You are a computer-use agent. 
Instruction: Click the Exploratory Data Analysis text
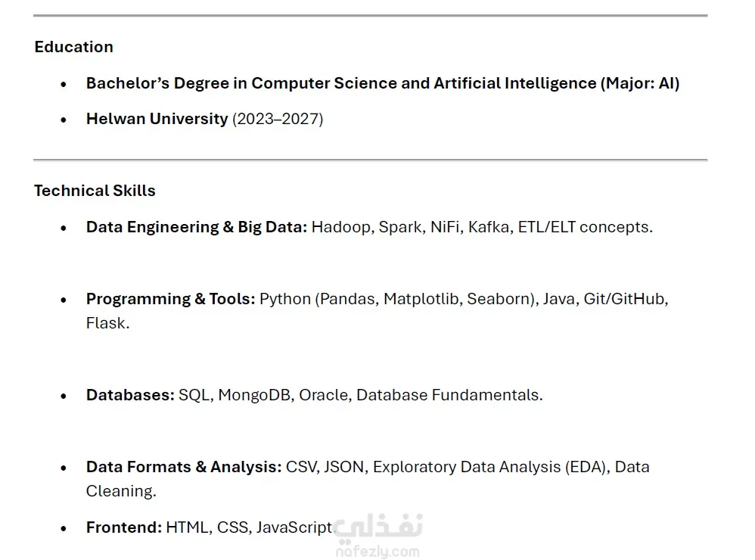pyautogui.click(x=467, y=467)
